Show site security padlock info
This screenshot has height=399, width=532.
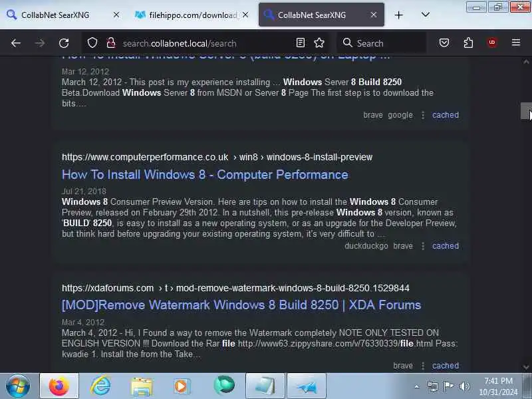point(110,43)
